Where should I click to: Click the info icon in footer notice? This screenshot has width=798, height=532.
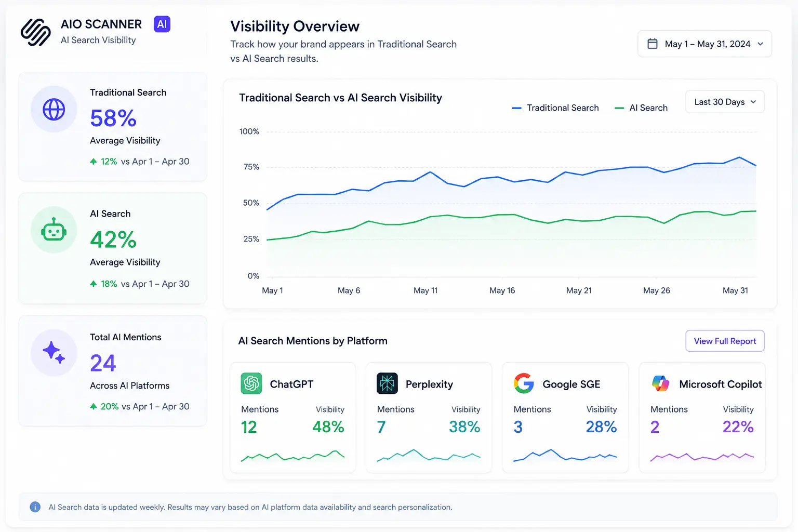(35, 507)
